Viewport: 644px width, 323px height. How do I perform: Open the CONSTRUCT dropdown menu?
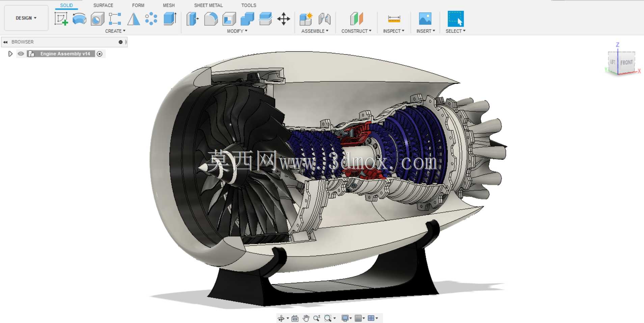356,31
